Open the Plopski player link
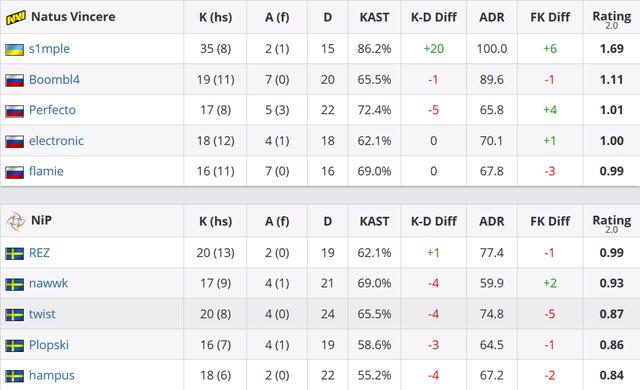 tap(49, 345)
